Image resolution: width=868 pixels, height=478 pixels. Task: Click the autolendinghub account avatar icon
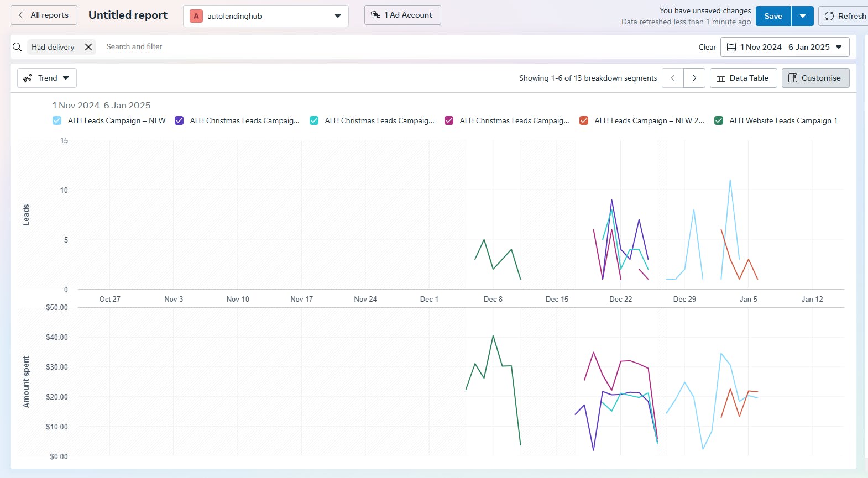196,16
